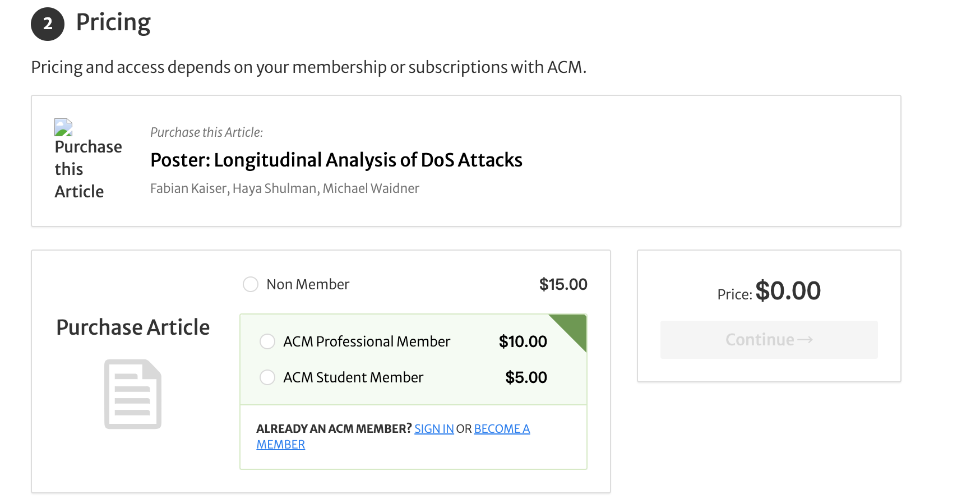The width and height of the screenshot is (980, 499).
Task: Click the $15.00 non-member price
Action: [x=563, y=284]
